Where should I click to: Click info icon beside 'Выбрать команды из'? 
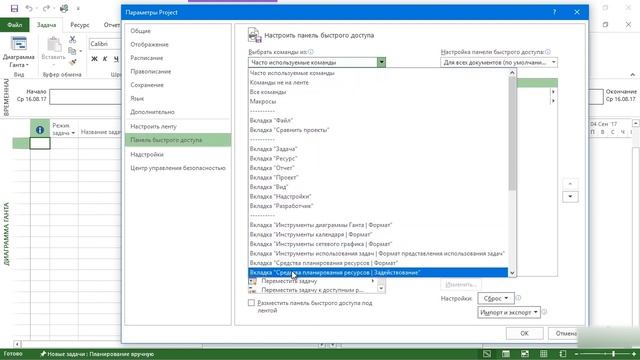click(311, 52)
